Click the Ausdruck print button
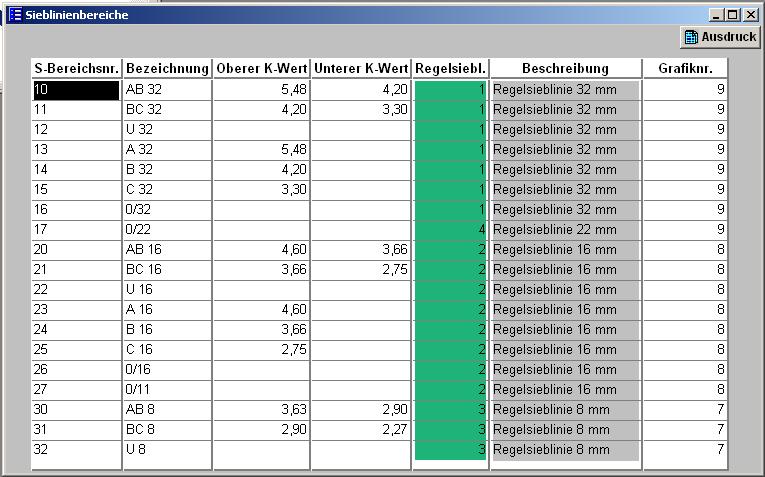 click(x=718, y=37)
